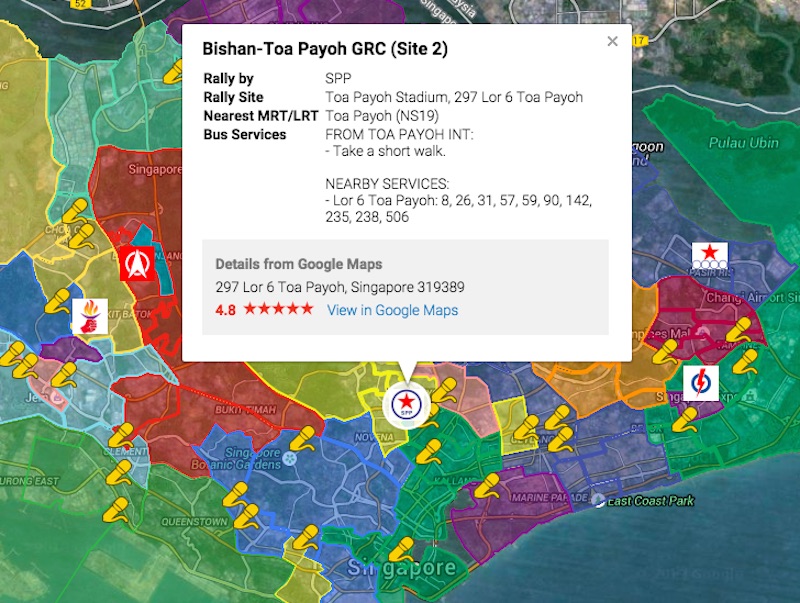This screenshot has height=603, width=800.
Task: Click the 4.8 five-star rating
Action: coord(264,310)
